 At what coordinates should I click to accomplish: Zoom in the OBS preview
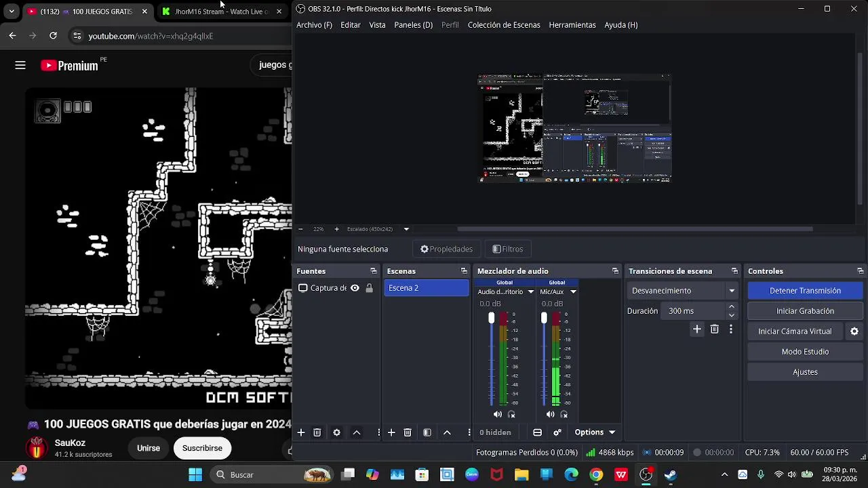[336, 229]
